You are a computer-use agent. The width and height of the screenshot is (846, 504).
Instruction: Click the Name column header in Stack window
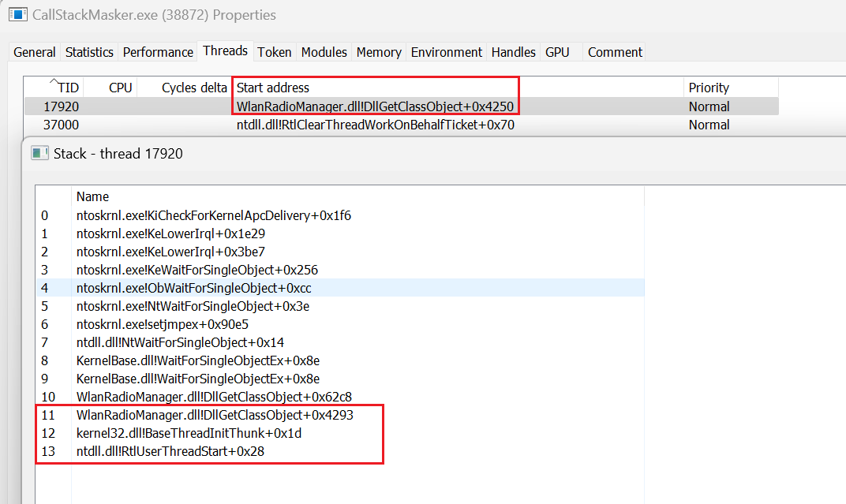pos(92,196)
